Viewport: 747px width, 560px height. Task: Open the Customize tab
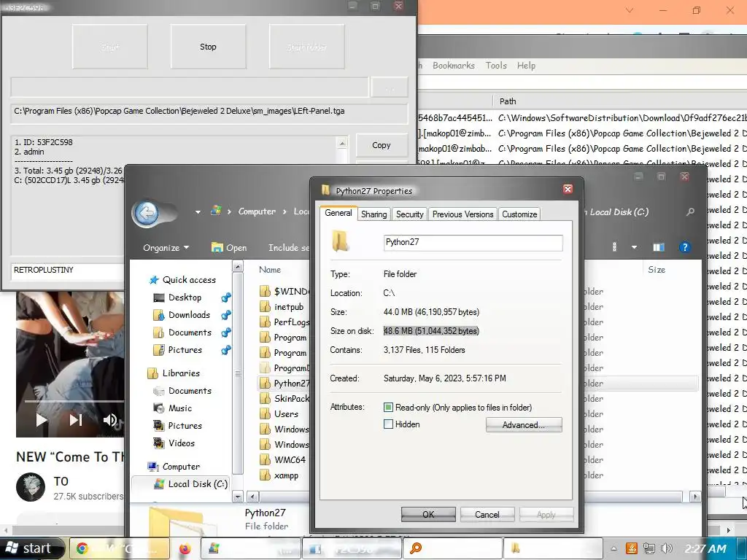coord(519,214)
